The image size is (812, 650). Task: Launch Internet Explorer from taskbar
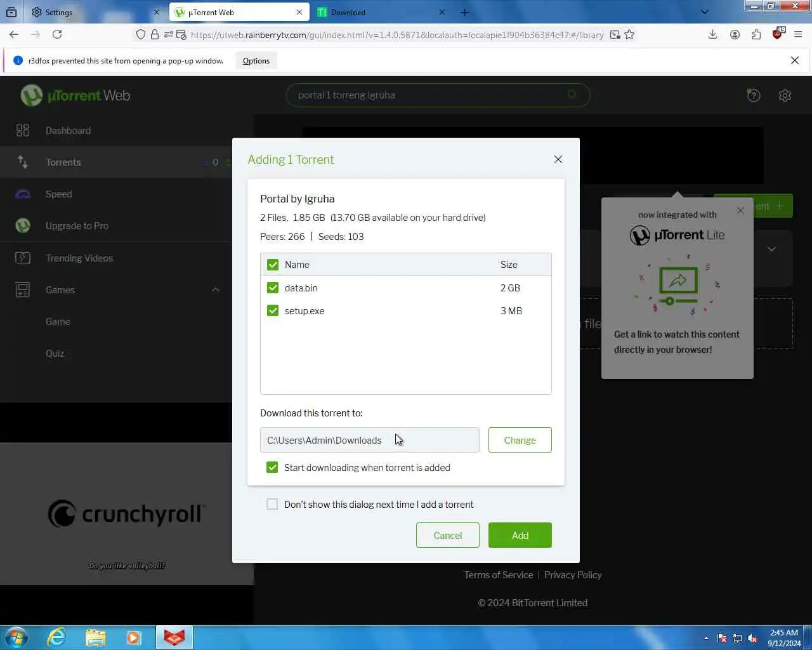[56, 637]
